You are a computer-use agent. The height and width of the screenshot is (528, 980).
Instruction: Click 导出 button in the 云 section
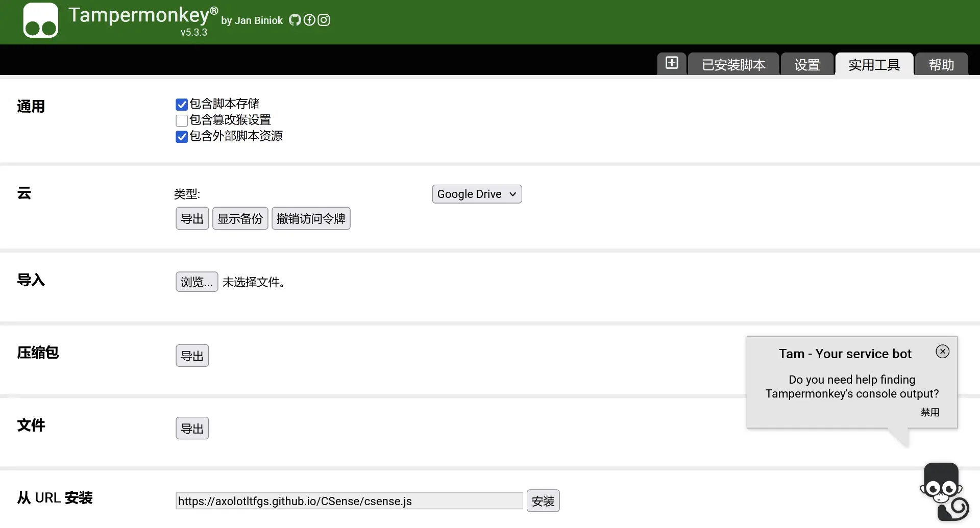[192, 218]
